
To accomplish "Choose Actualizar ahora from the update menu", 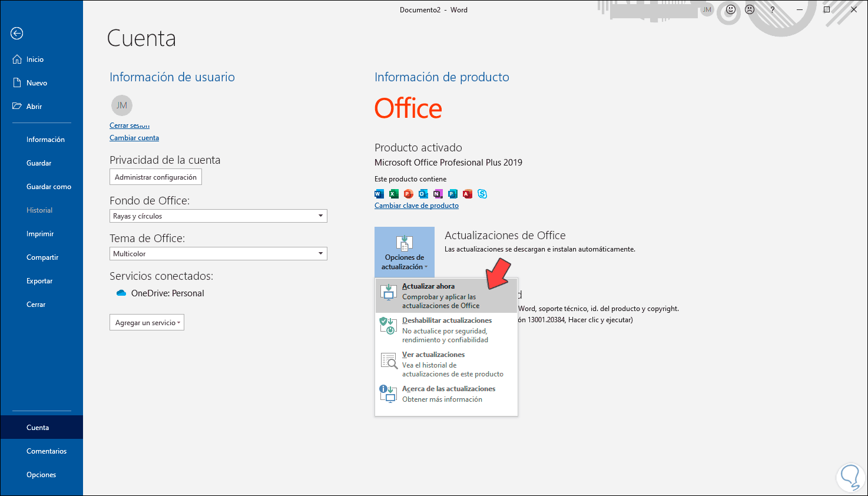I will click(446, 296).
